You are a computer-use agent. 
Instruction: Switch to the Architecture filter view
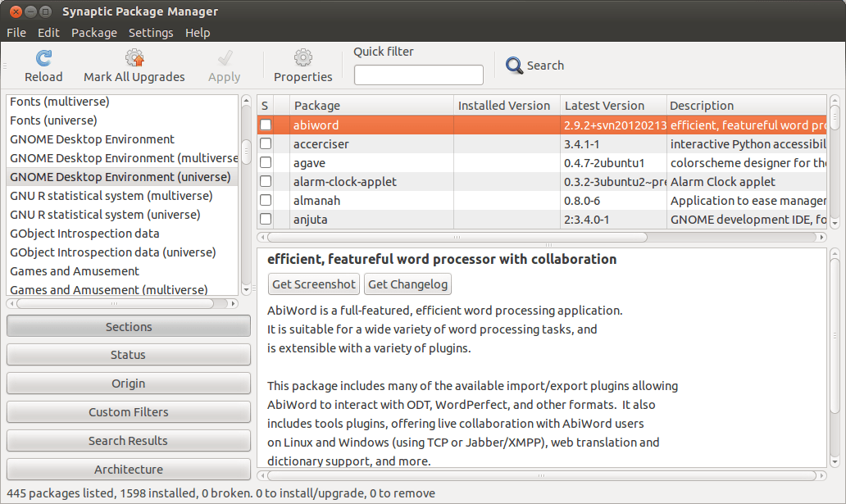129,469
